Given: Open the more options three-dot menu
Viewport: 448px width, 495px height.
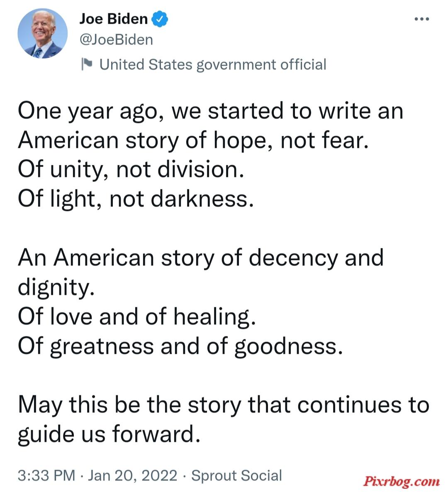Looking at the screenshot, I should (x=421, y=19).
